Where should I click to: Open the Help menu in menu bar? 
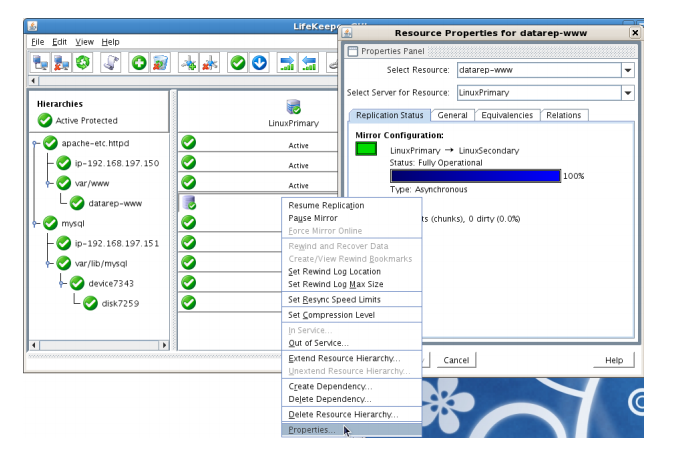click(111, 42)
